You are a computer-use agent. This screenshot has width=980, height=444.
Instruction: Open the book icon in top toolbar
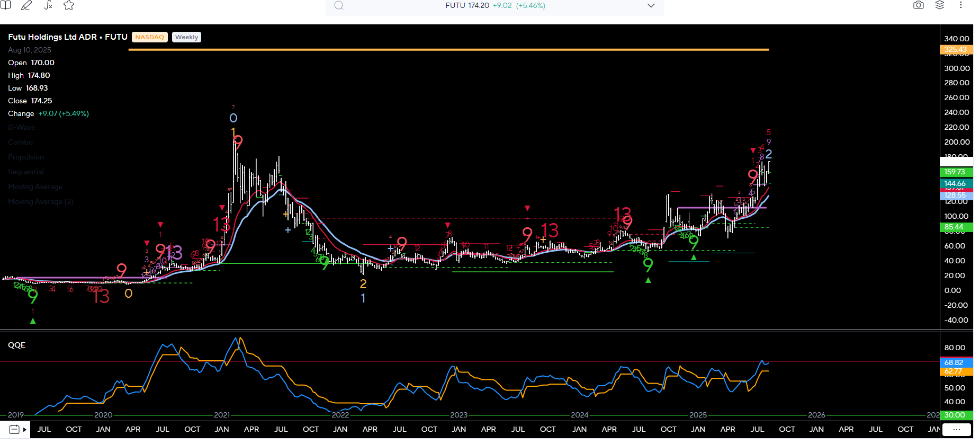(x=6, y=5)
